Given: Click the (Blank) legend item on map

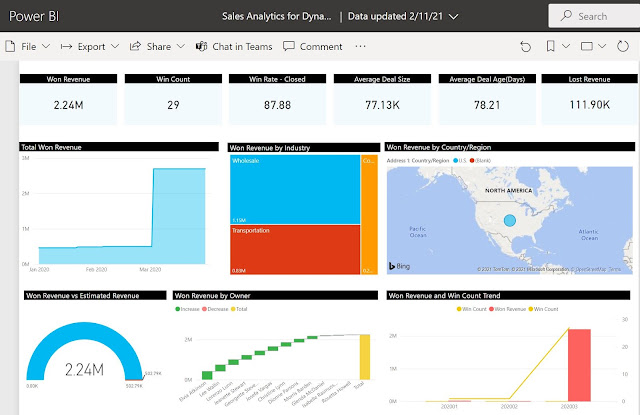Looking at the screenshot, I should [480, 160].
